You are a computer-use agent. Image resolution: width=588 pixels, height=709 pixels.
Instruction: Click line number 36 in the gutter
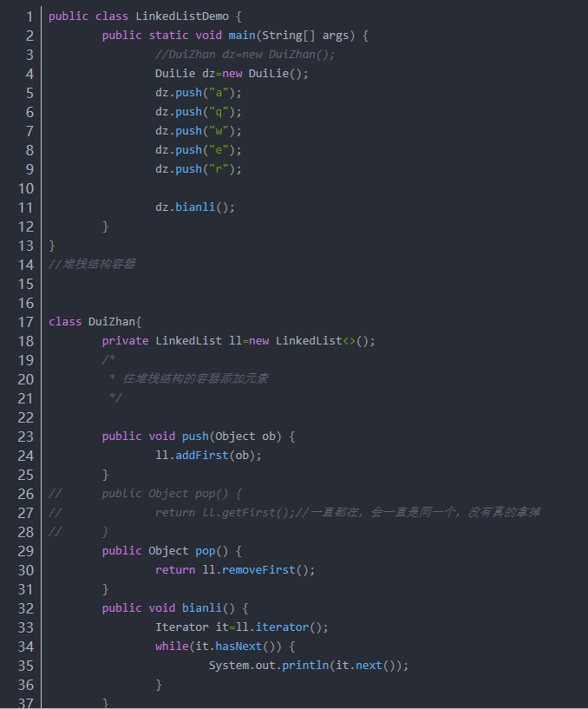coord(26,685)
